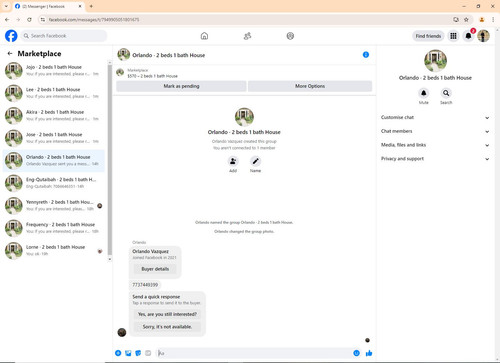This screenshot has height=363, width=500.
Task: Search in conversation magnifier icon
Action: coord(446,93)
